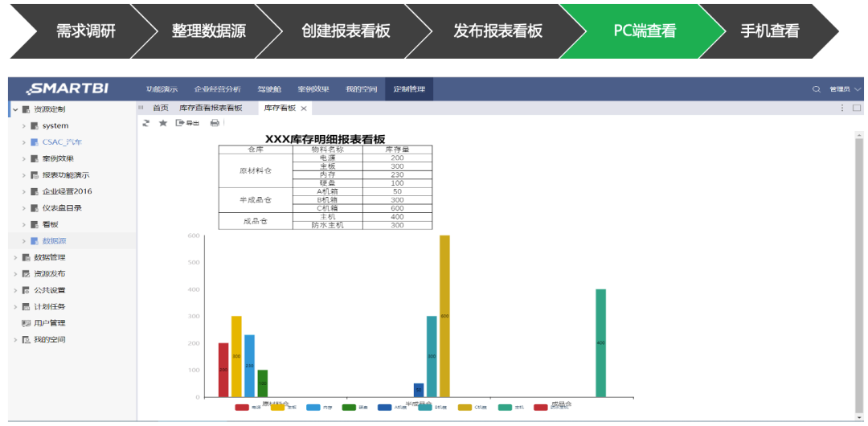868x426 pixels.
Task: Expand the 公共设置 sidebar node
Action: (x=15, y=290)
